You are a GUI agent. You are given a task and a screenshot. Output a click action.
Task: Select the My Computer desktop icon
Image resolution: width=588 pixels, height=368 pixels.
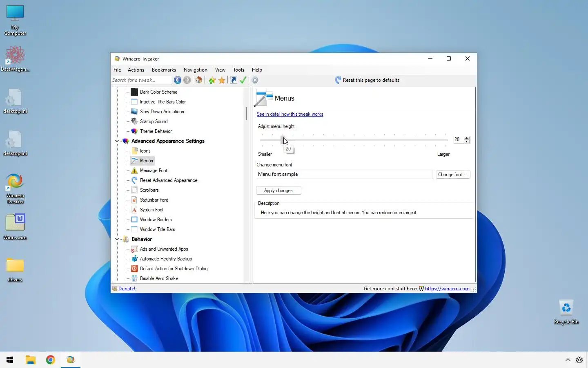(x=15, y=20)
